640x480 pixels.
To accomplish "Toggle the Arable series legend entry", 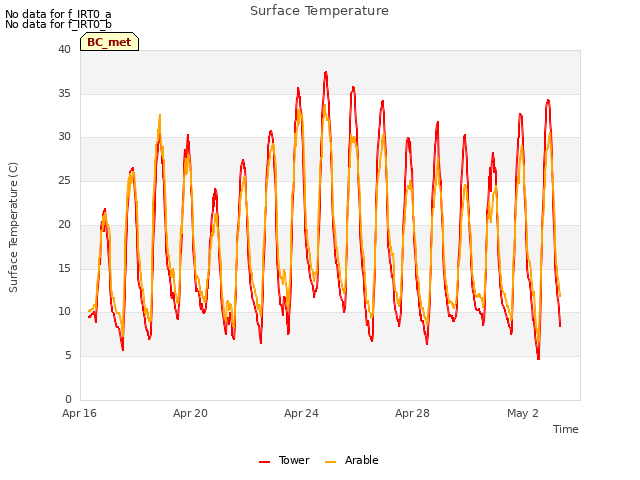I will pos(351,460).
